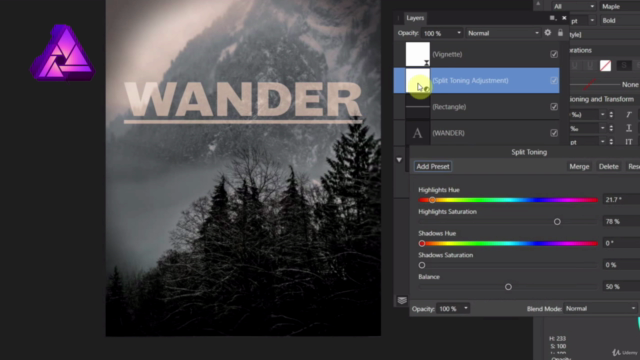Click the WANDER title on the canvas
Screen dimensions: 640x360
(x=243, y=99)
